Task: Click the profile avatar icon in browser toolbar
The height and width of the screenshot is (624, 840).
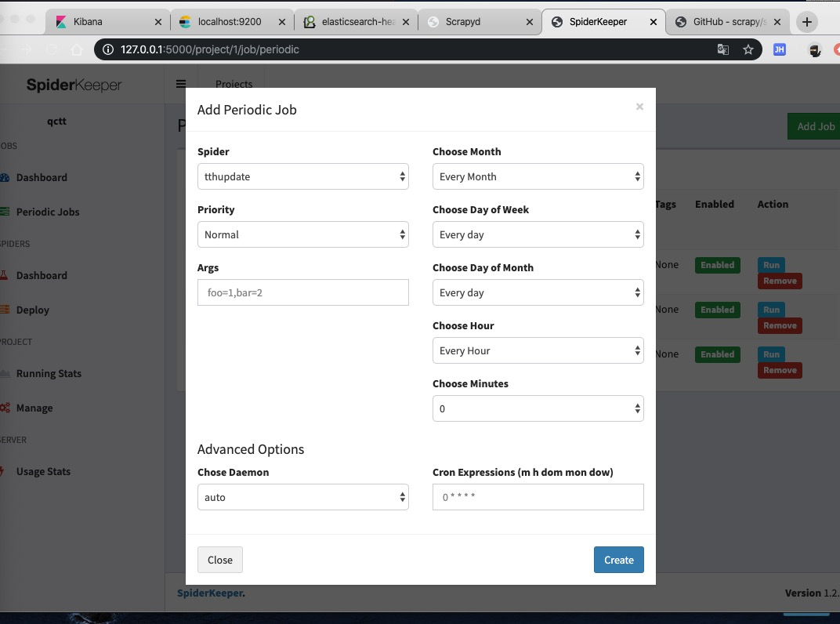Action: [x=815, y=50]
